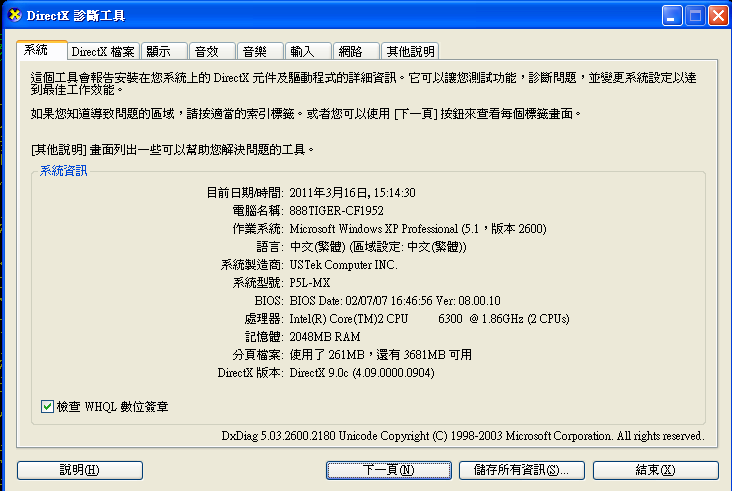Click DirectX 9.0c version value
This screenshot has height=491, width=732.
pos(362,373)
